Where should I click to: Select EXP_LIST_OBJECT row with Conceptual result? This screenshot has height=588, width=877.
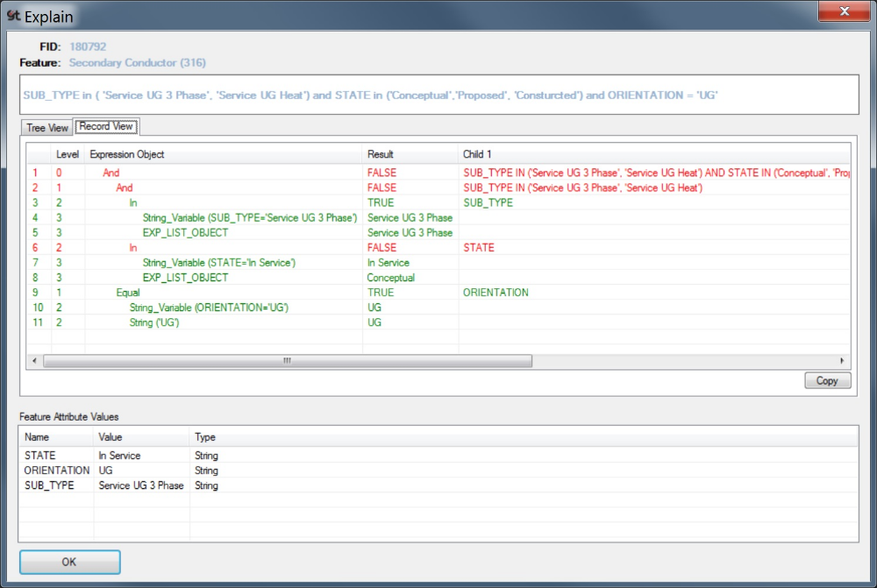[x=438, y=278]
